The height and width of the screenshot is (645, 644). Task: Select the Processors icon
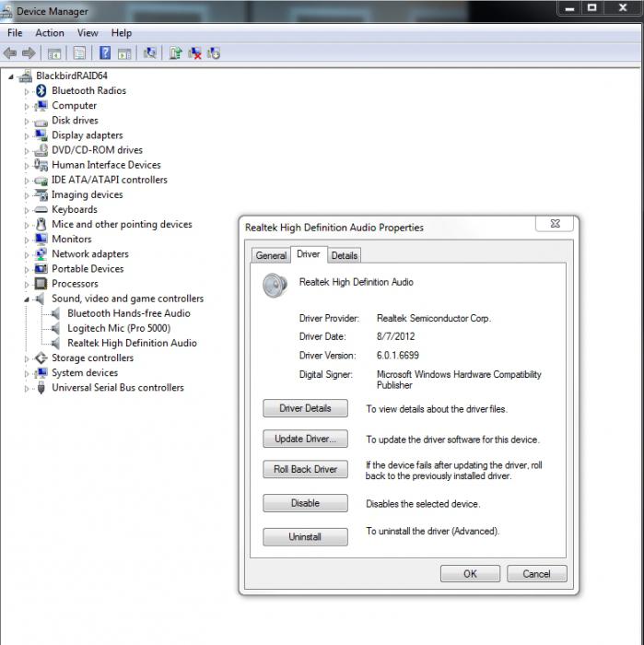(x=41, y=284)
